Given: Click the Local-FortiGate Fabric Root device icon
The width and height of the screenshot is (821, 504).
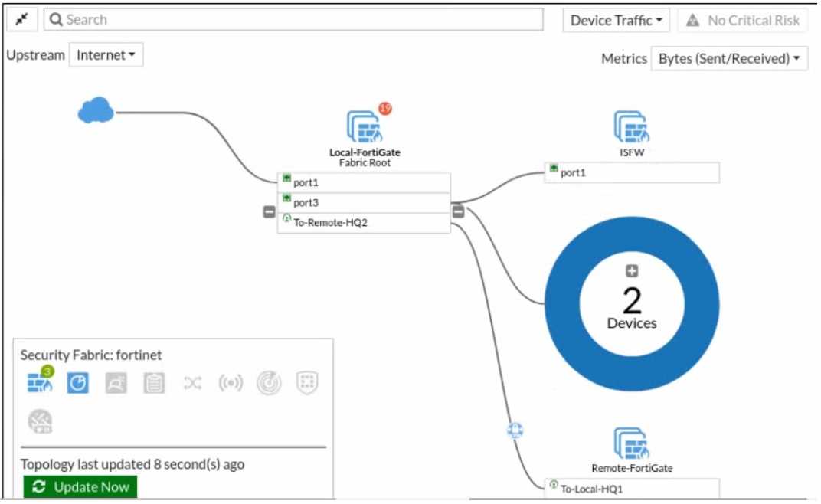Looking at the screenshot, I should point(363,126).
